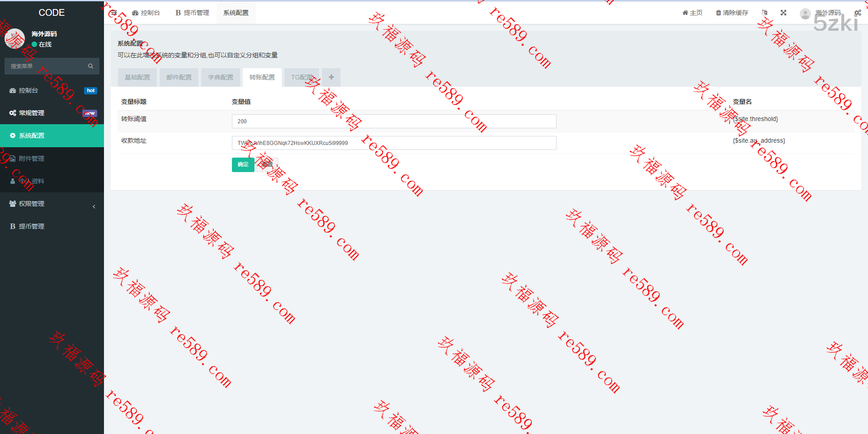Toggle fullscreen with the expand icon
Viewport: 868px width, 434px height.
point(783,13)
